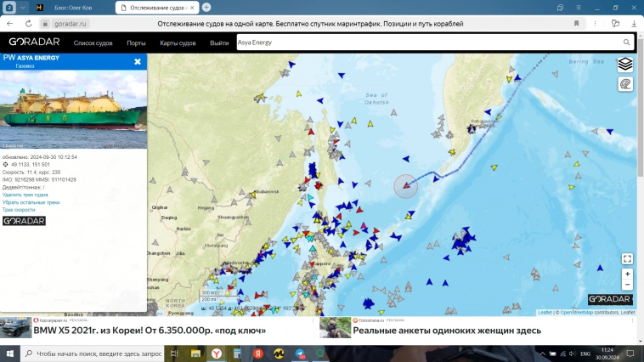Open the 'Список судов' menu
This screenshot has height=362, width=644.
point(93,42)
